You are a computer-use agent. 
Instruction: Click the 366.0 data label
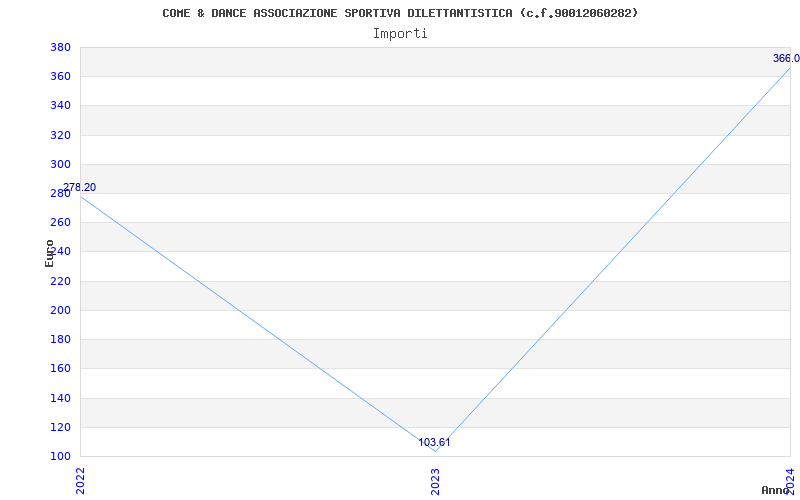tap(786, 58)
